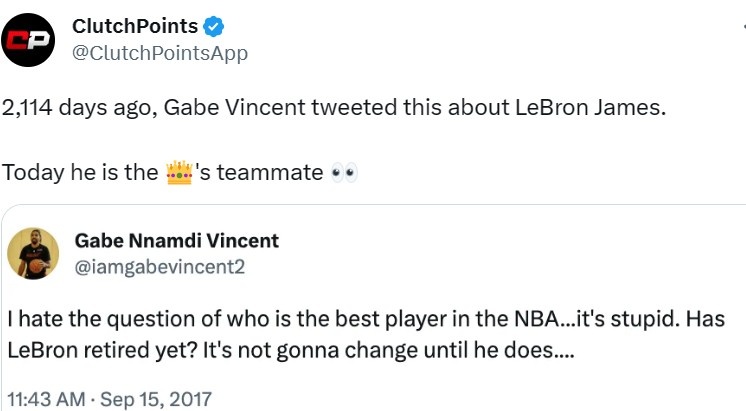Open Gabe Vincent's basketball profile photo
This screenshot has width=746, height=411.
point(33,254)
